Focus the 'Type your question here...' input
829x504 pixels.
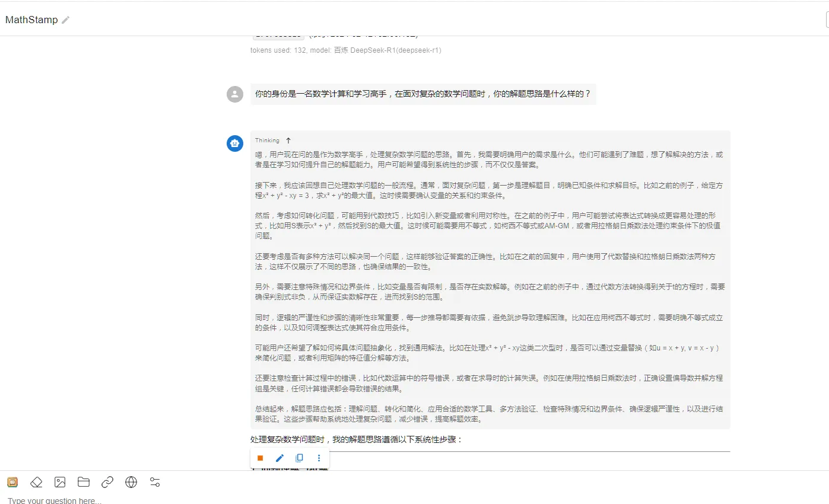414,500
